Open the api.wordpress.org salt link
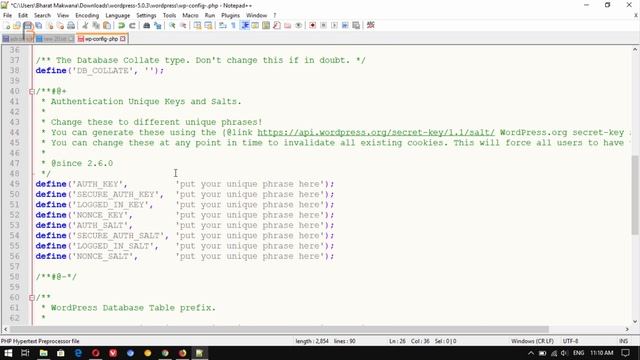 [376, 132]
